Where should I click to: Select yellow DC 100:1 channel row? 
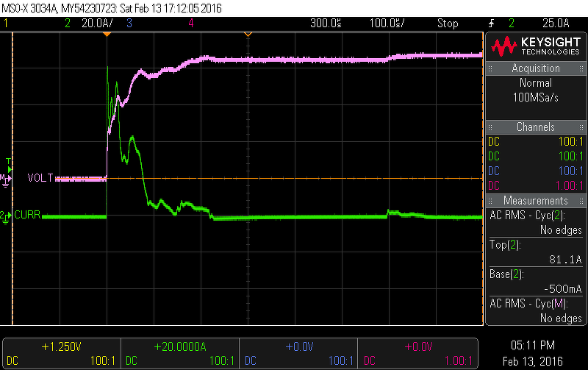(x=536, y=142)
